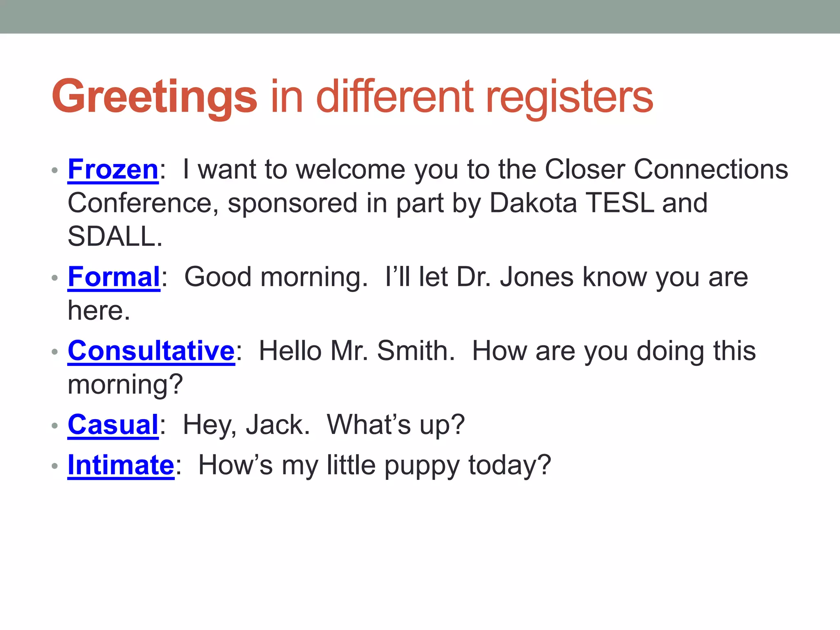Click the word 'morning?' in Consultative bullet
840x630 pixels.
click(125, 385)
